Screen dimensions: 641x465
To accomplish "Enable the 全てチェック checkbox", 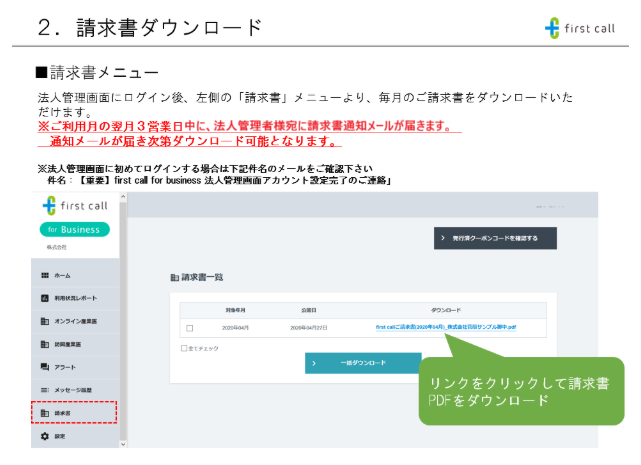I will pos(184,348).
